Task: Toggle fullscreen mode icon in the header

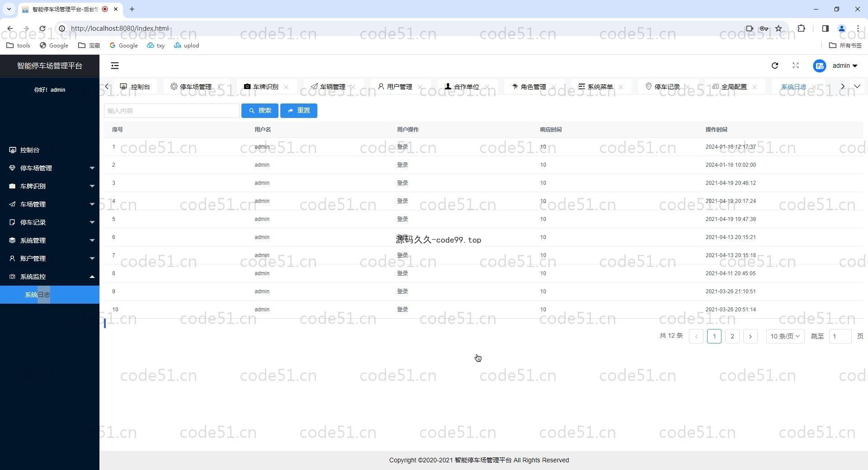Action: [x=796, y=66]
